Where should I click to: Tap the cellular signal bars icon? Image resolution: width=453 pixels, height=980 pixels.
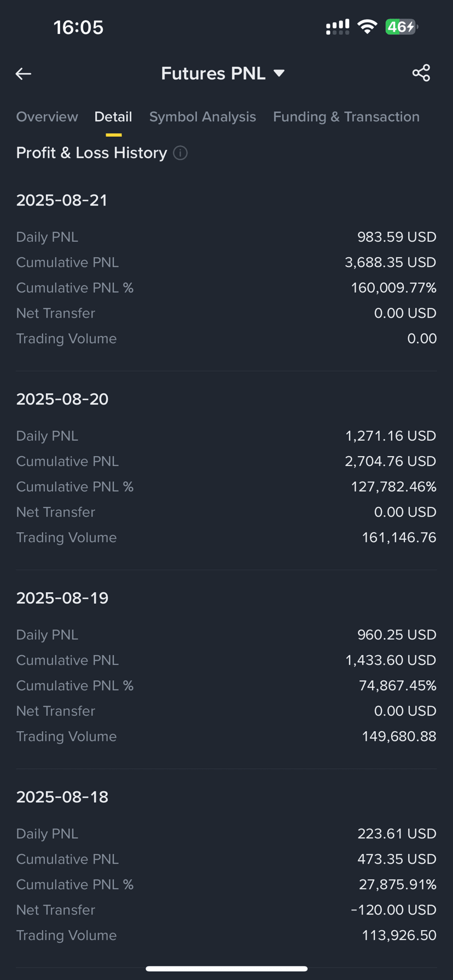(338, 27)
